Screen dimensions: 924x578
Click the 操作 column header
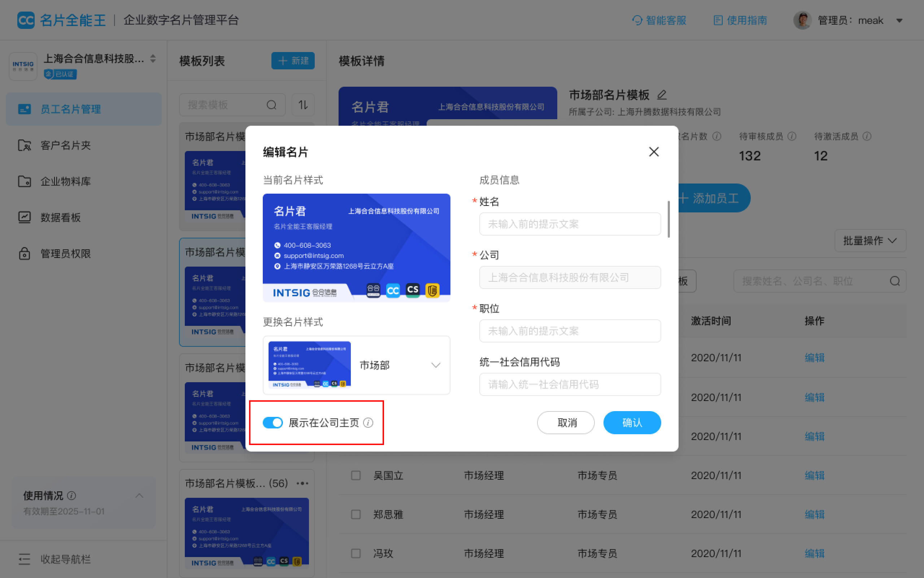[x=814, y=321]
